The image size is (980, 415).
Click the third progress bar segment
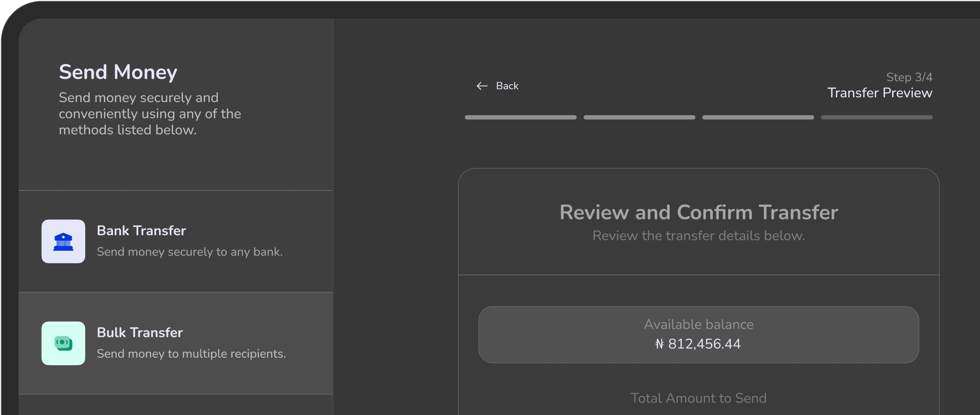(758, 117)
